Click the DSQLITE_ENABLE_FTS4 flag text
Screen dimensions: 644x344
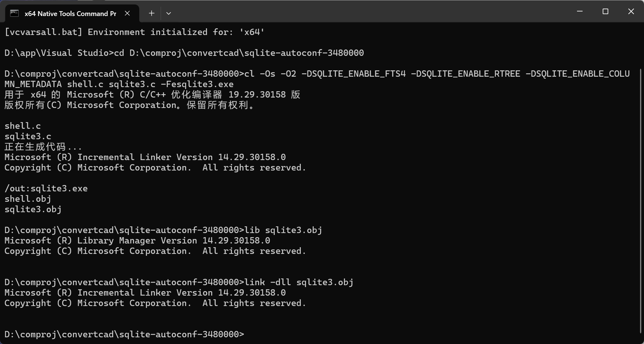[x=354, y=73]
